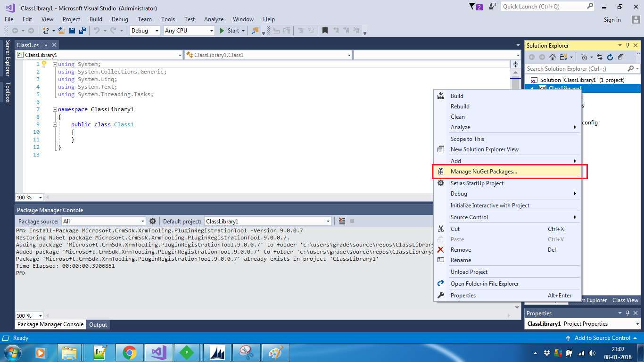Select Build from the context menu

507,96
